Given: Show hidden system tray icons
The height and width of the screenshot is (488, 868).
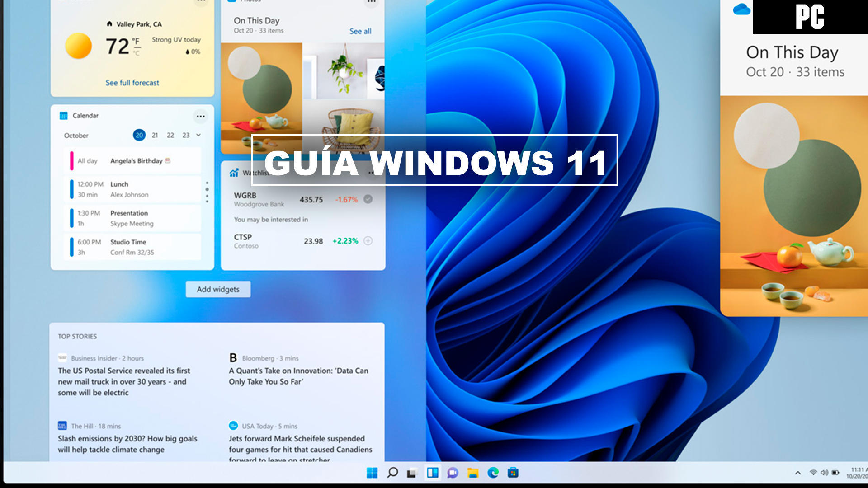Looking at the screenshot, I should click(798, 472).
